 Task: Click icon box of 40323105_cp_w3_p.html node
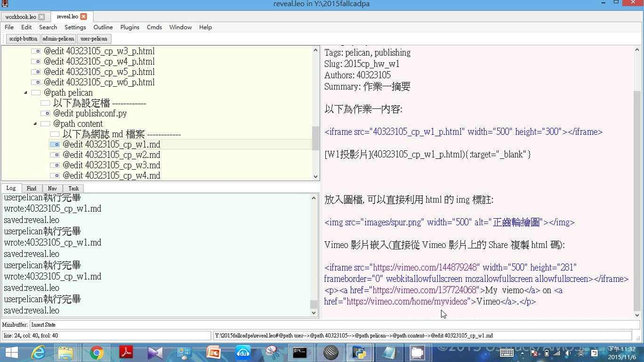[36, 51]
